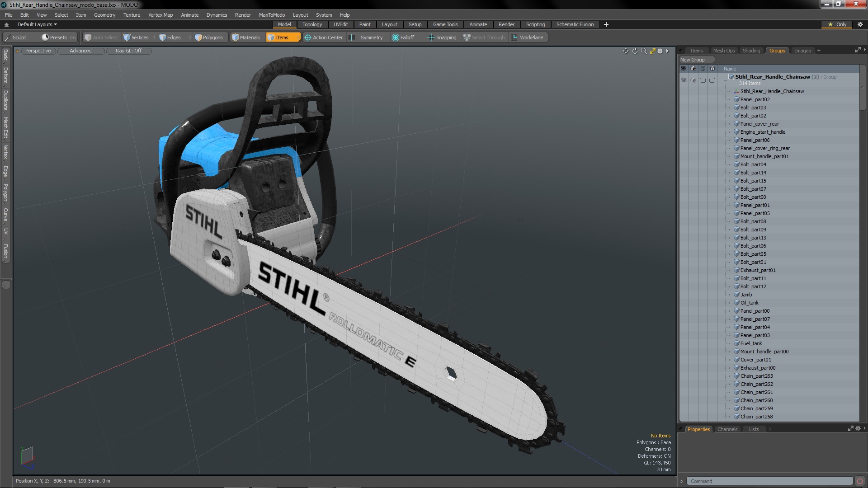868x488 pixels.
Task: Open the Advanced shading style dropdown
Action: tap(80, 51)
